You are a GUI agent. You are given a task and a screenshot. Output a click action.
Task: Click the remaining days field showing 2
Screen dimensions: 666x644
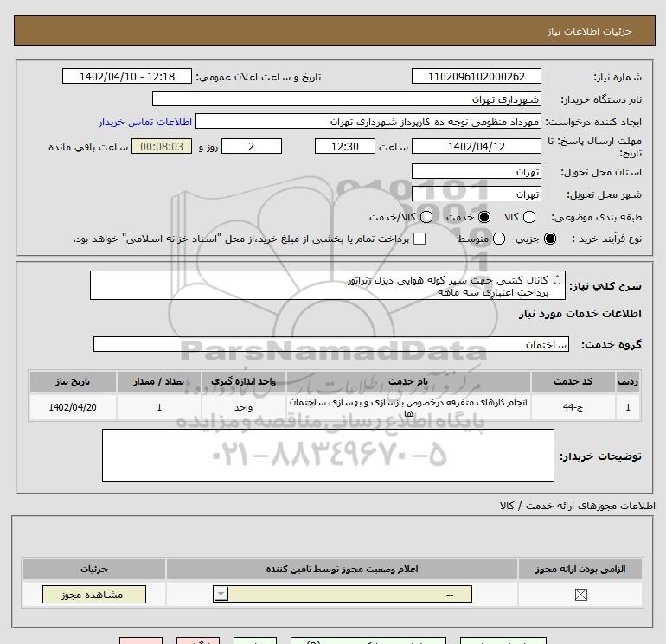click(x=252, y=146)
